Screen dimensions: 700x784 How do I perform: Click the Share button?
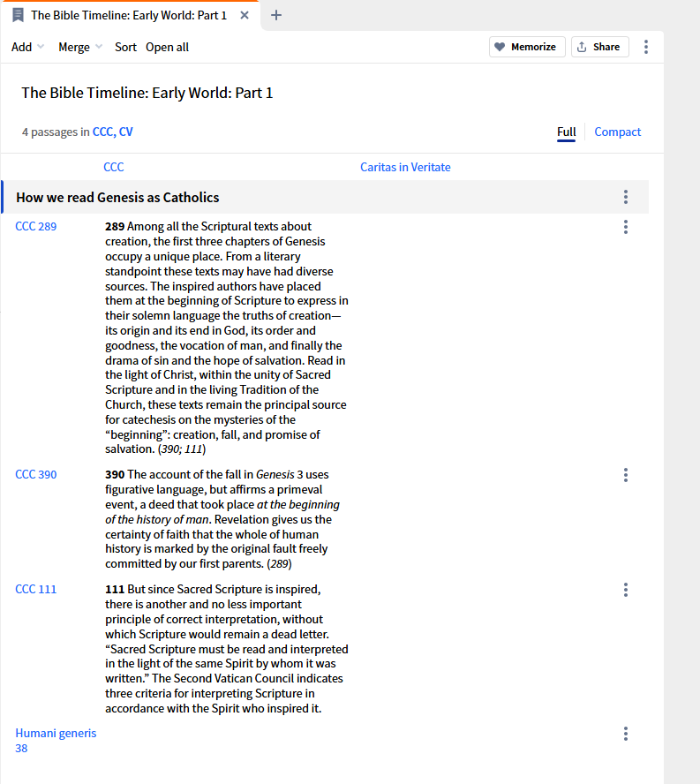pos(599,47)
